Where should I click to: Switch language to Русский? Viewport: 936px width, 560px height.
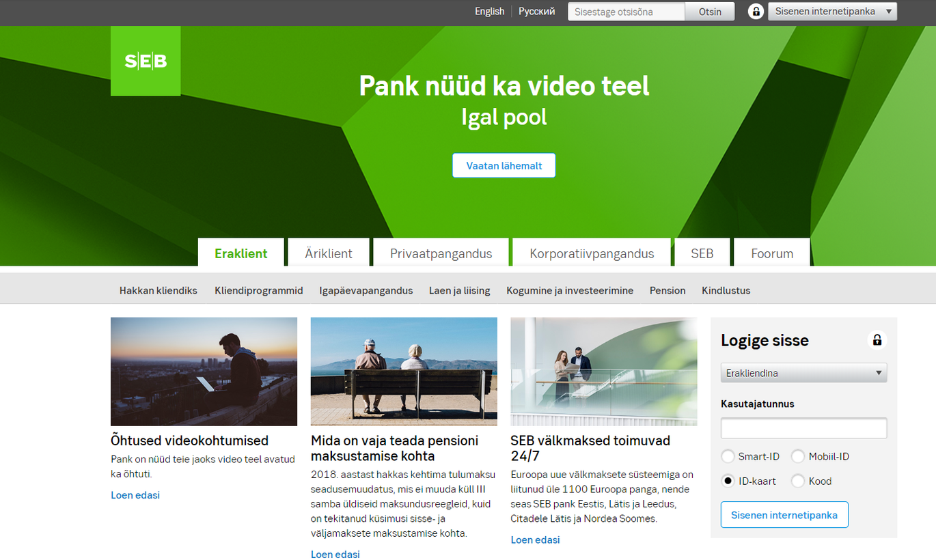tap(536, 12)
